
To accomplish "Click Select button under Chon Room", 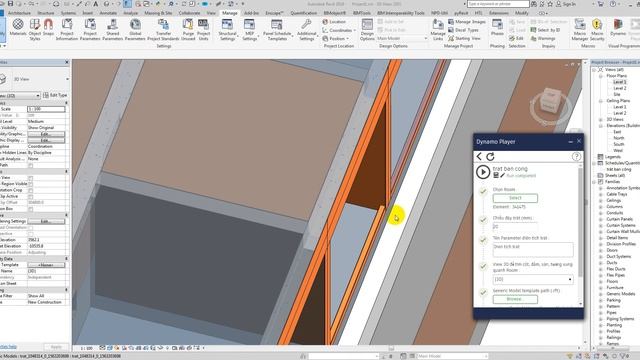I will 515,198.
